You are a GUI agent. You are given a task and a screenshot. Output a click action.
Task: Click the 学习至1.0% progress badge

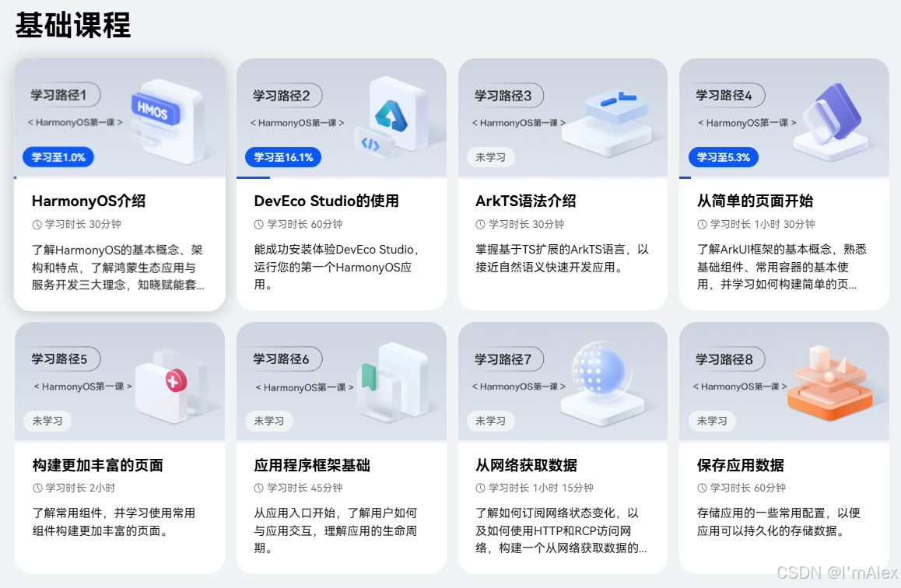pos(58,157)
